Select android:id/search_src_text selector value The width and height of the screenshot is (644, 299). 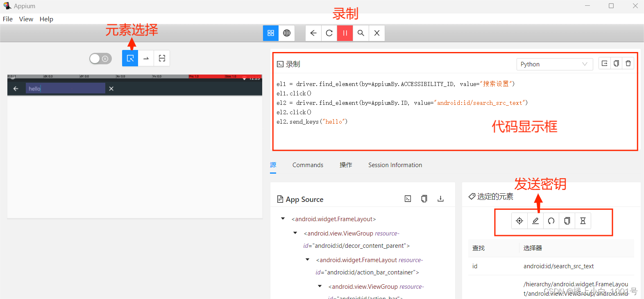[x=558, y=266]
